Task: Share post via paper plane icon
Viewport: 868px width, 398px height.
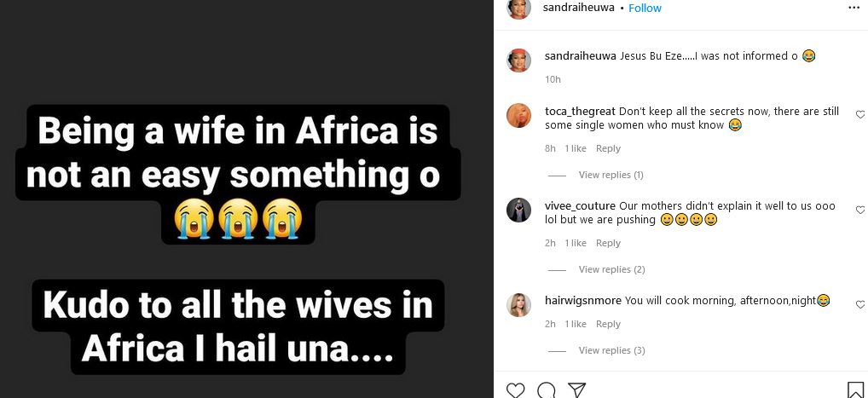Action: 576,390
